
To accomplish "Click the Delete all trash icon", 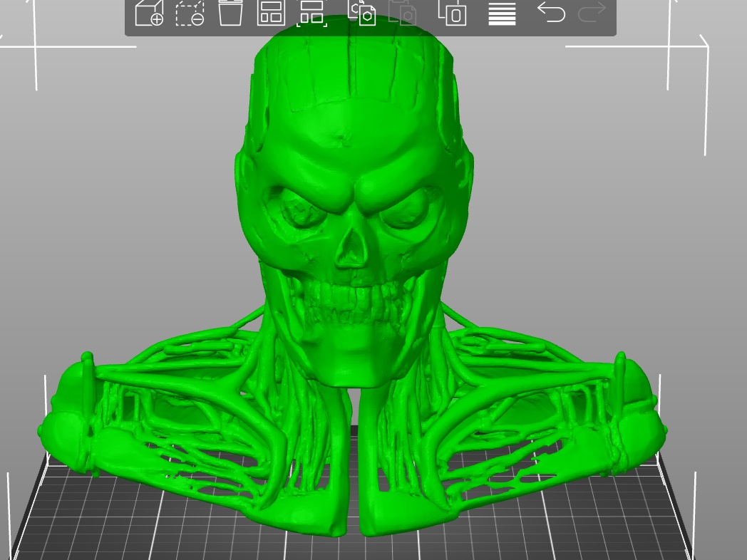I will (230, 13).
